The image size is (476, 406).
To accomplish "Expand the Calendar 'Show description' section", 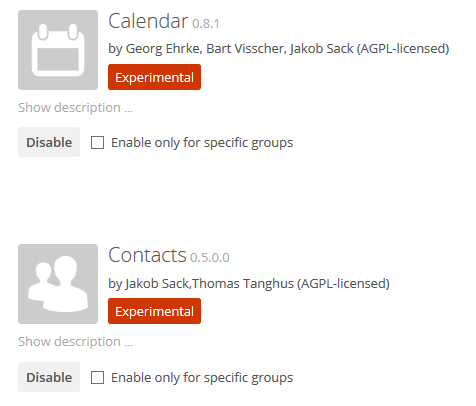I will click(75, 108).
